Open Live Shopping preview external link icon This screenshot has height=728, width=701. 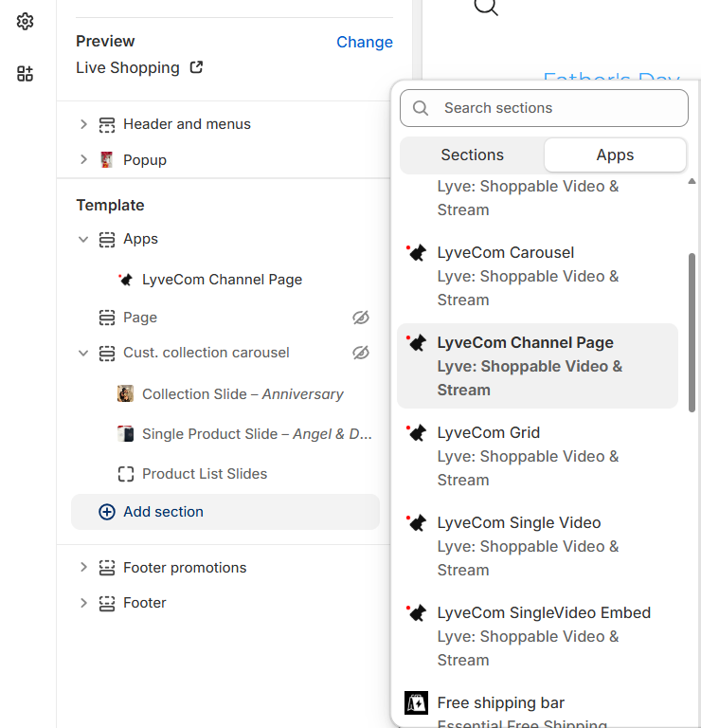pyautogui.click(x=196, y=67)
